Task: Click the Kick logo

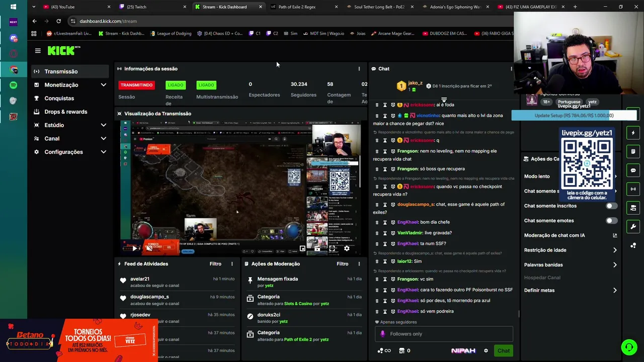Action: click(64, 50)
